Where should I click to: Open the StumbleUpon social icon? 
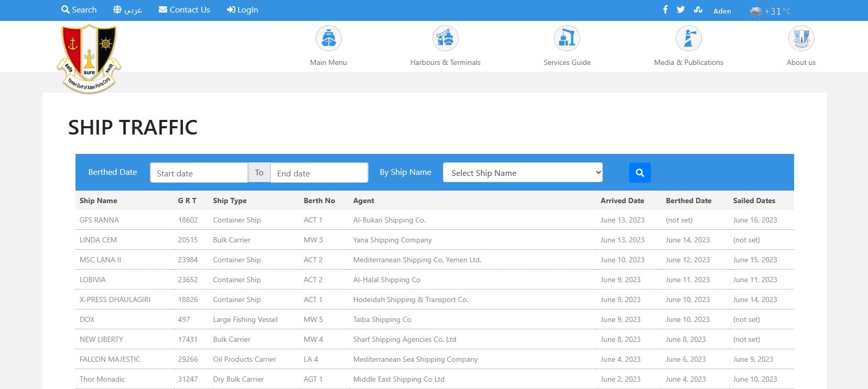[698, 9]
